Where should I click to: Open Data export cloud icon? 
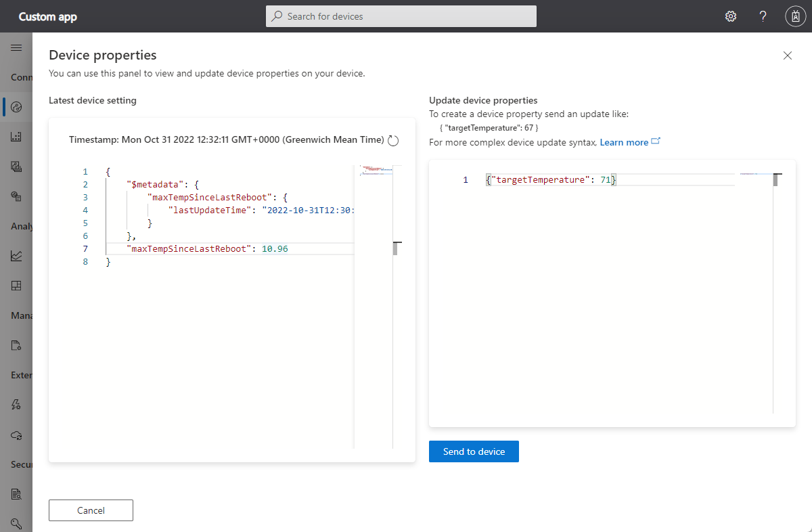tap(16, 435)
